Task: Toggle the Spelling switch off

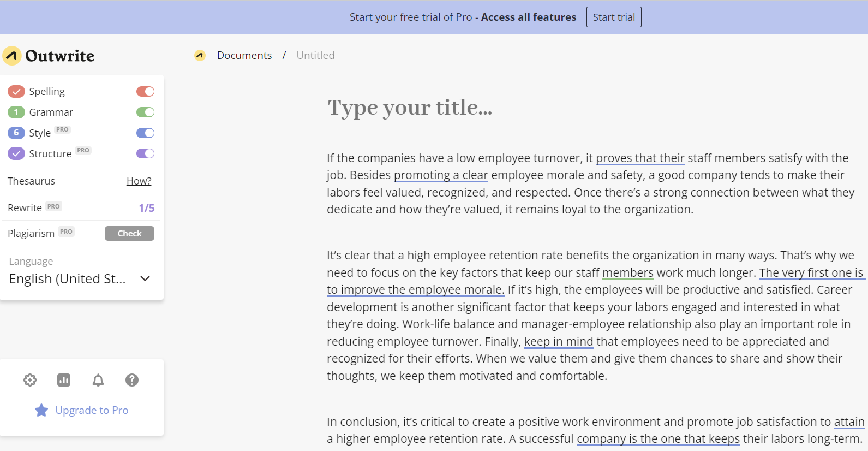Action: [x=145, y=91]
